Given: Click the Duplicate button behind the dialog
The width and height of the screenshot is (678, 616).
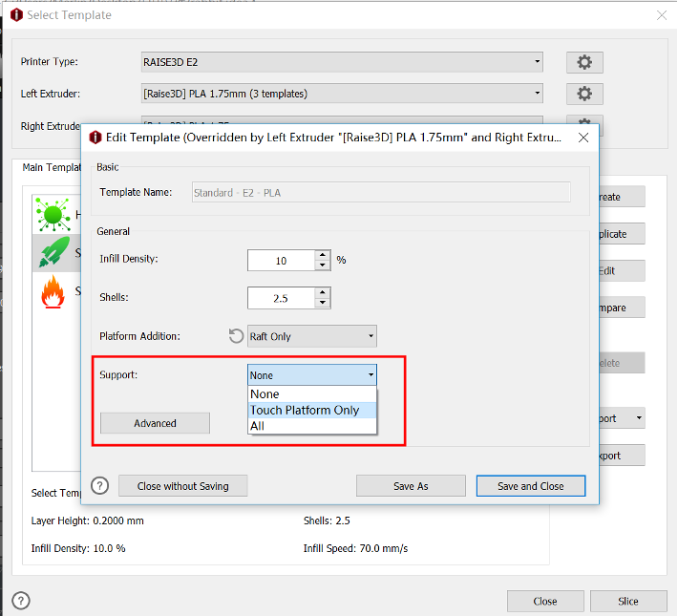Looking at the screenshot, I should point(622,234).
